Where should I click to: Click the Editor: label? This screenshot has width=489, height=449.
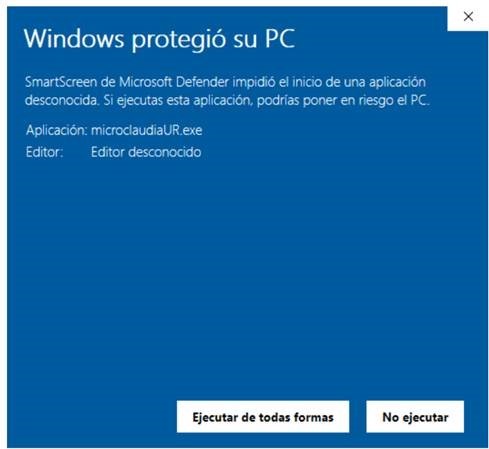click(44, 152)
